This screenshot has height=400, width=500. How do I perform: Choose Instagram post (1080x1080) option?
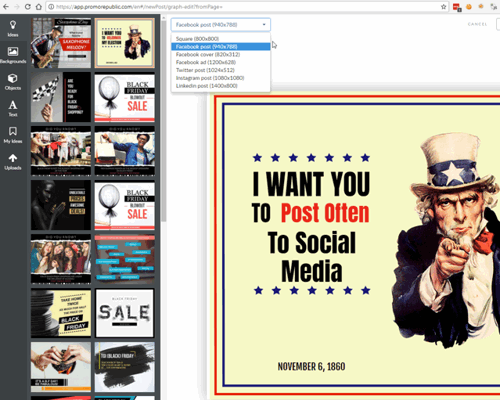tap(221, 78)
